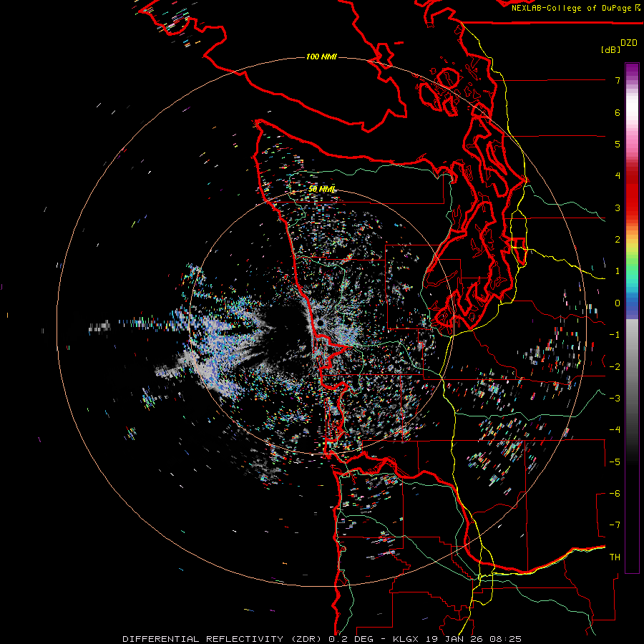
Task: Click the 19 JAN 26 date text
Action: click(453, 639)
